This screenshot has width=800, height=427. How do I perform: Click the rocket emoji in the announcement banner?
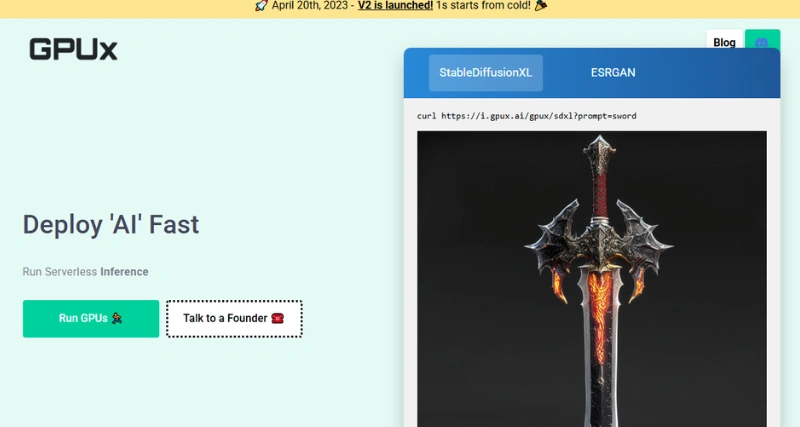[x=261, y=6]
